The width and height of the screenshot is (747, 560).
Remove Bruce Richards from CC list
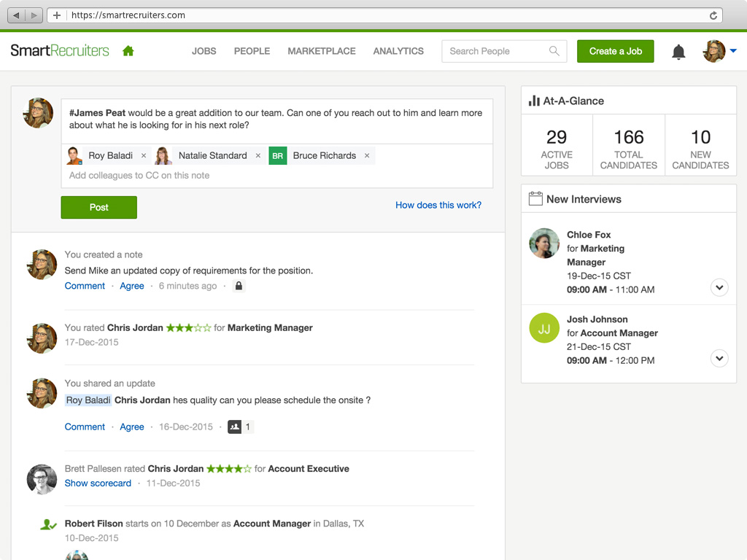(367, 156)
